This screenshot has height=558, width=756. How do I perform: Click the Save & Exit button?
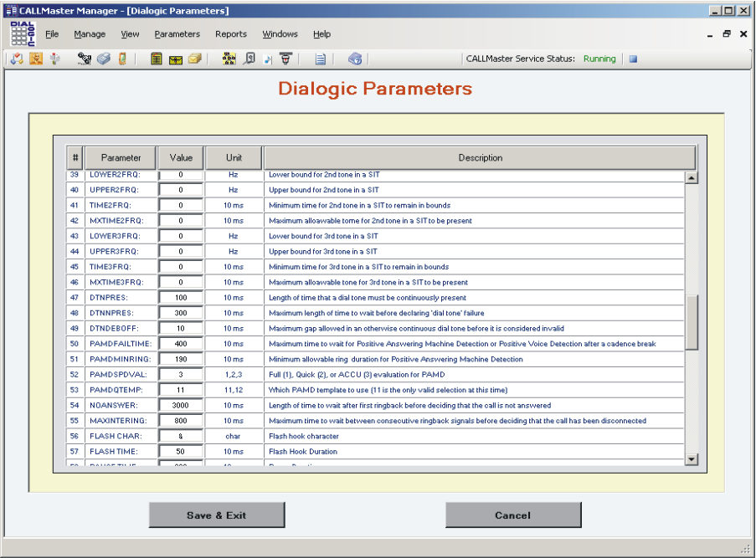pos(217,515)
